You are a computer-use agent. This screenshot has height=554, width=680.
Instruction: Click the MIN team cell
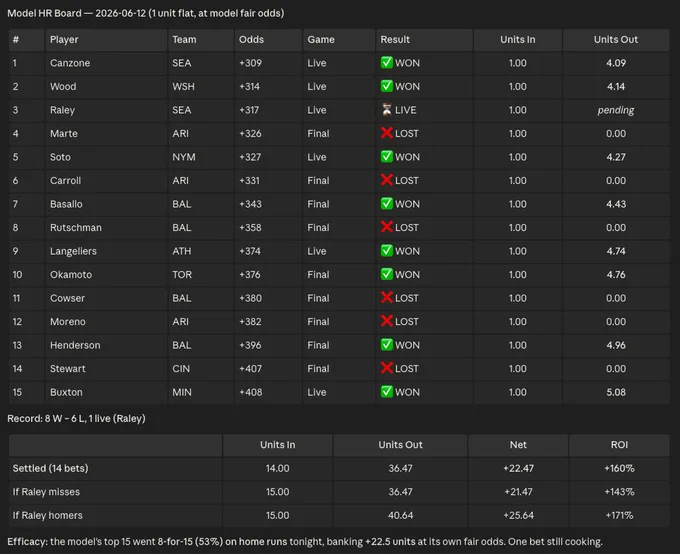[x=182, y=392]
